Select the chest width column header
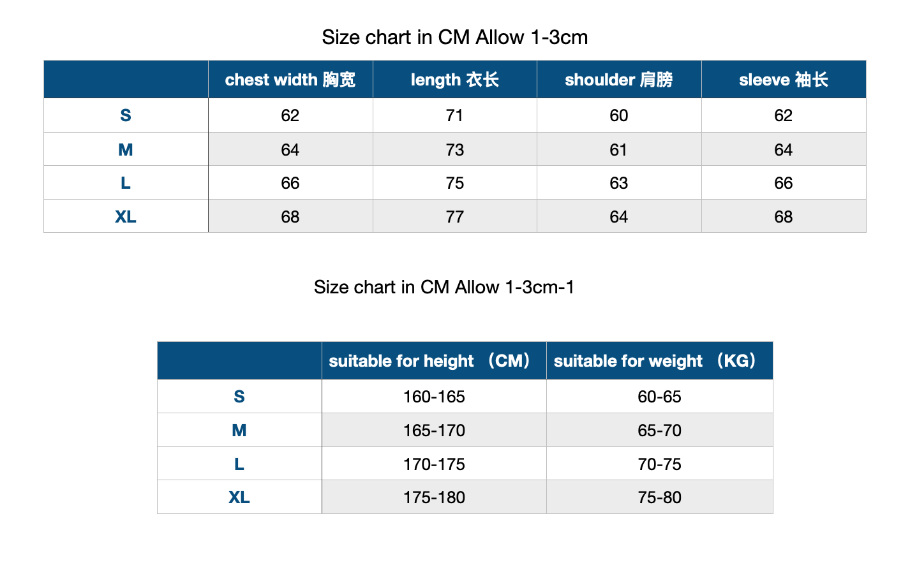The width and height of the screenshot is (910, 588). [290, 80]
